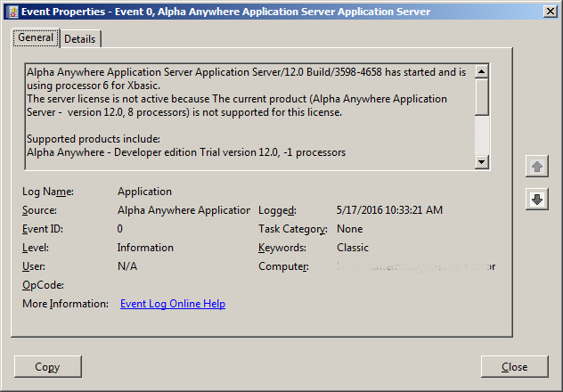Screen dimensions: 563x392
Task: Click the Keywords value Classic
Action: [x=353, y=248]
